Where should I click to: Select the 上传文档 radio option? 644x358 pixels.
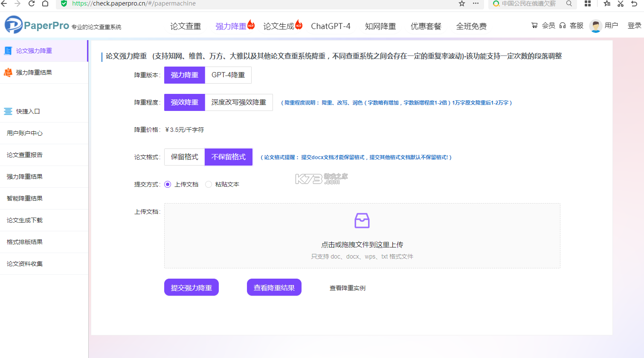[x=168, y=184]
